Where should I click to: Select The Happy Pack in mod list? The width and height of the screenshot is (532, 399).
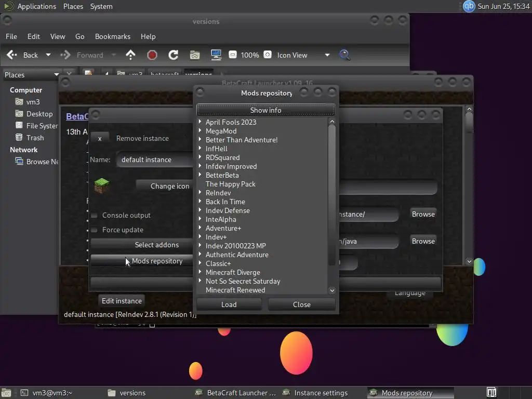pos(230,184)
